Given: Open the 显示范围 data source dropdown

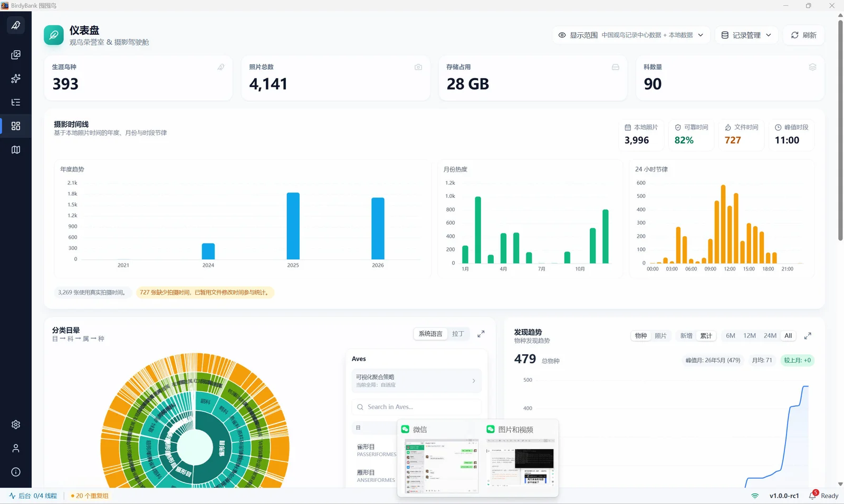Looking at the screenshot, I should (631, 35).
